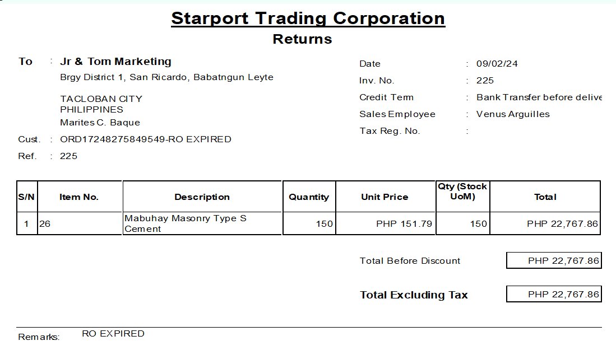The image size is (616, 364).
Task: Click the Total Before Discount amount box
Action: coord(553,261)
